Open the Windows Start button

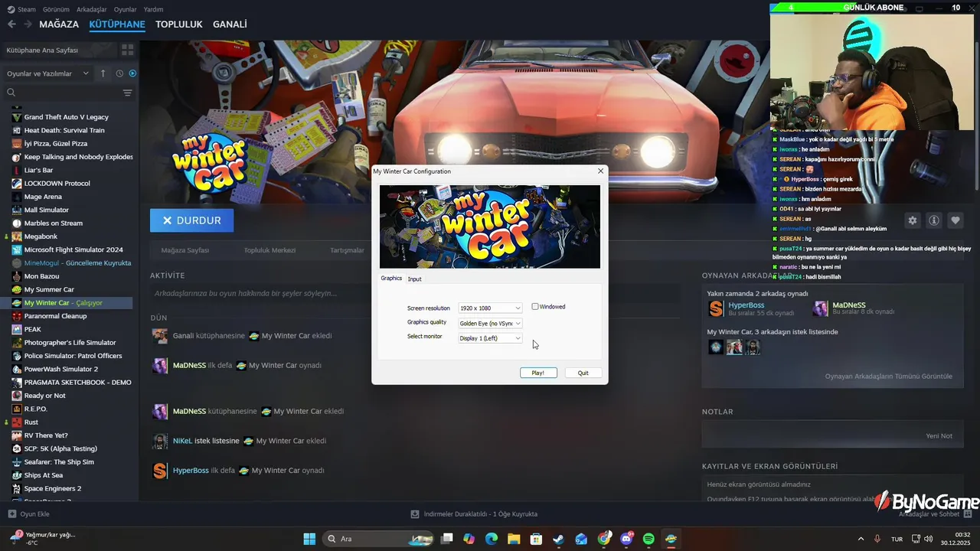point(309,539)
